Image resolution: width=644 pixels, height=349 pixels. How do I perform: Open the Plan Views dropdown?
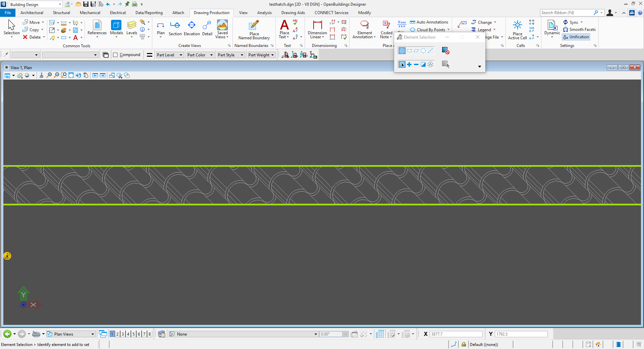tap(71, 334)
